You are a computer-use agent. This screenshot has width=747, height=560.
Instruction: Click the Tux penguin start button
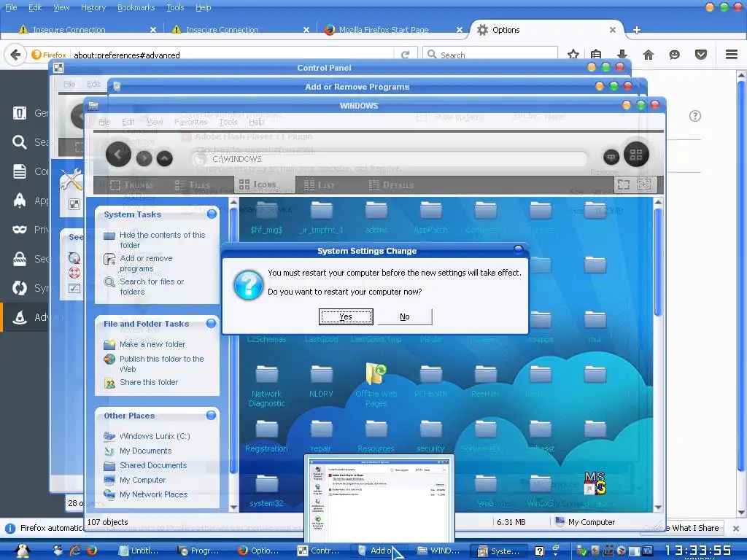23,551
